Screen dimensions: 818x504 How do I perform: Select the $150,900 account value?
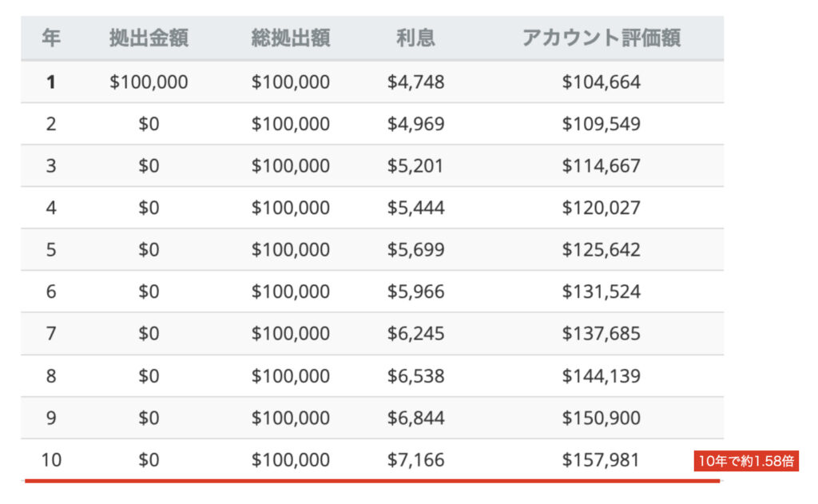coord(601,418)
